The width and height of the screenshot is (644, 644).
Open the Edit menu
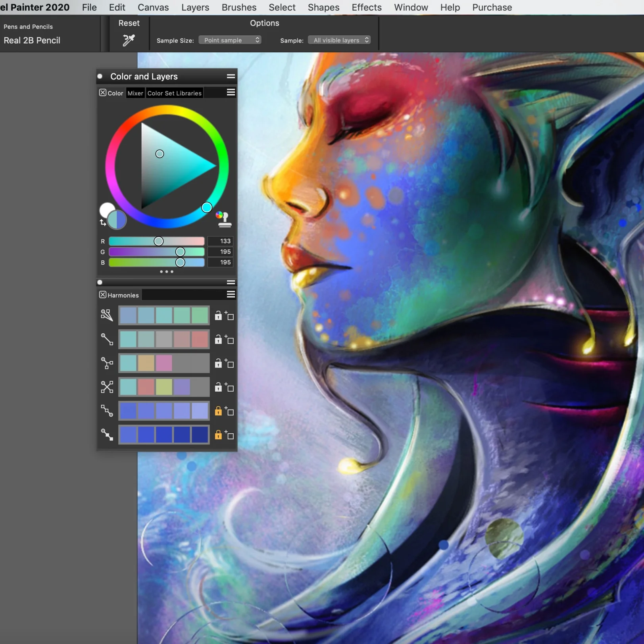click(x=117, y=7)
